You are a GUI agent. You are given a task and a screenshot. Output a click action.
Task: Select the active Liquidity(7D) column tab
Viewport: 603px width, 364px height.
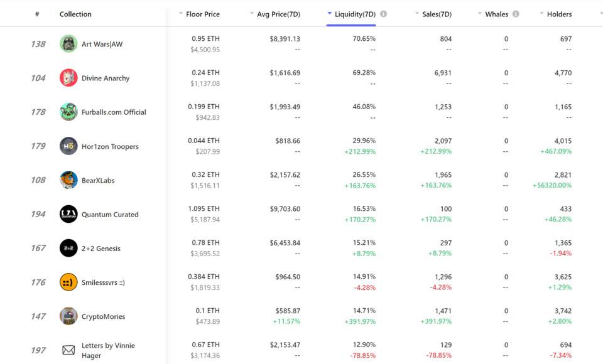[x=351, y=14]
